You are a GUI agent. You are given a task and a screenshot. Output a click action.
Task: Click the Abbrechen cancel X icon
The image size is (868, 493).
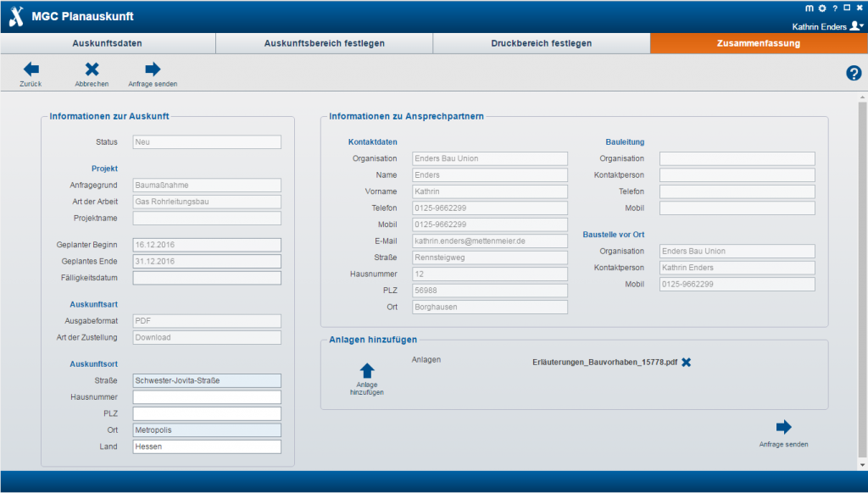(92, 69)
